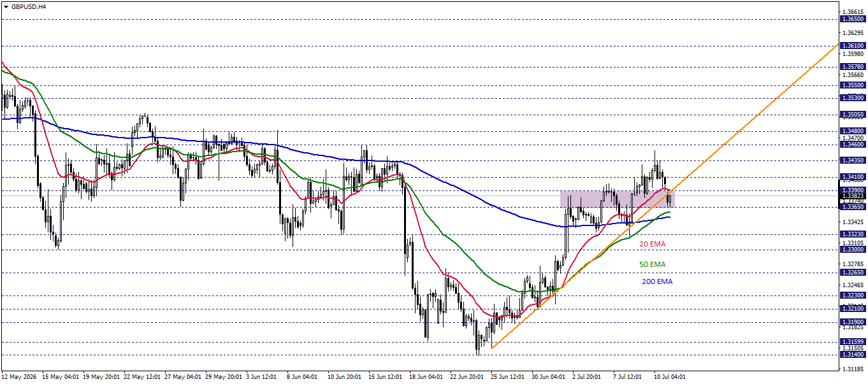The image size is (868, 384).
Task: Click the 1.36100 level price label
Action: (853, 46)
